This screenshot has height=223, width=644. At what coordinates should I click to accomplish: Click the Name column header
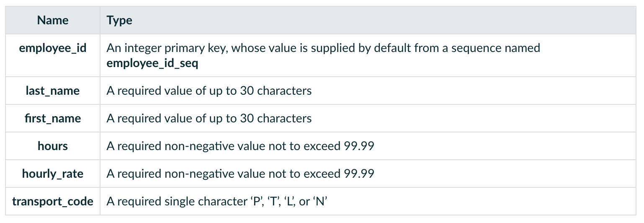(x=53, y=20)
